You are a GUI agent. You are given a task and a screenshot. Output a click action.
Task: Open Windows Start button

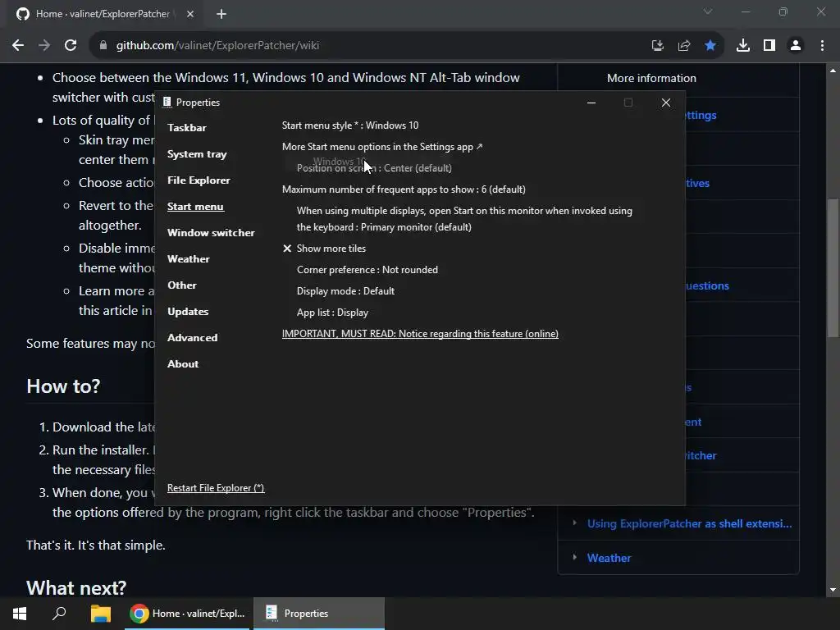20,614
